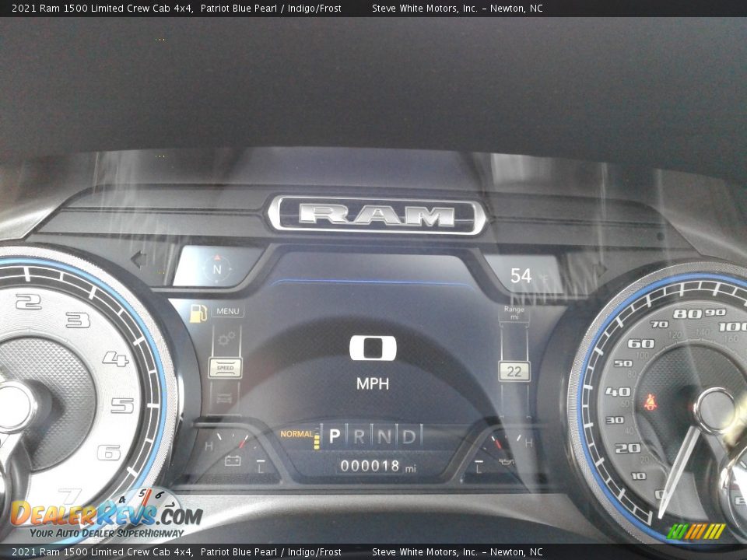Open the MENU option
747x560 pixels.
228,311
